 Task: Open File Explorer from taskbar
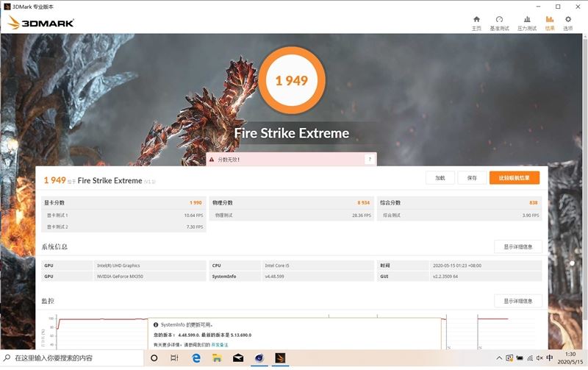(x=217, y=358)
